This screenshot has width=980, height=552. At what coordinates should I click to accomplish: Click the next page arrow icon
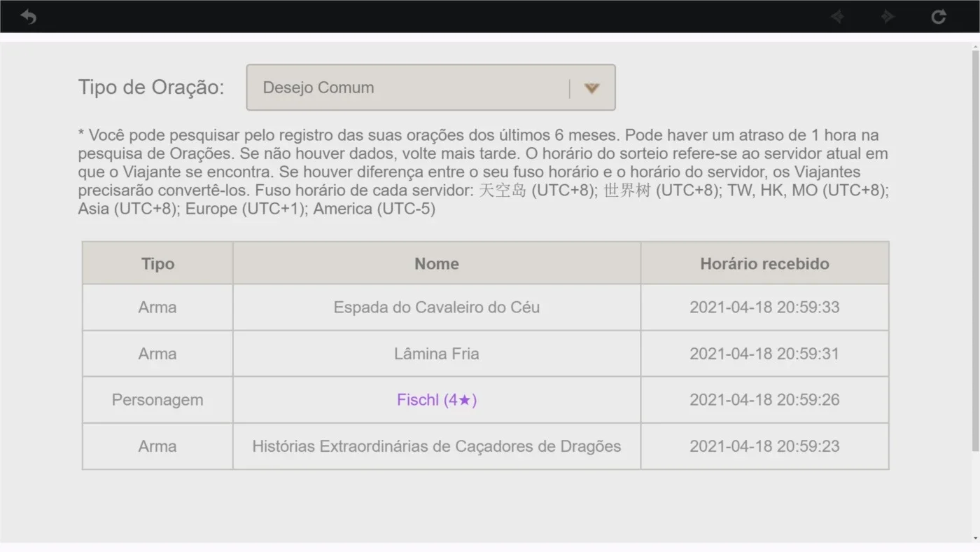click(888, 17)
